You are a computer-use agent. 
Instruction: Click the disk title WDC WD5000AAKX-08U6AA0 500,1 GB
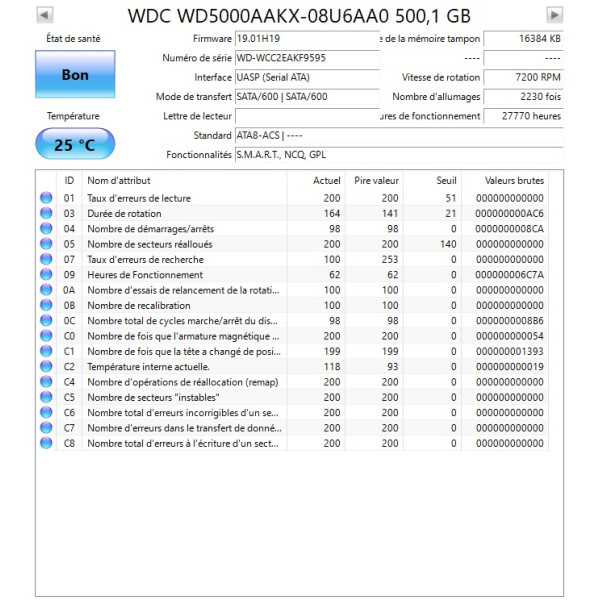[x=299, y=16]
